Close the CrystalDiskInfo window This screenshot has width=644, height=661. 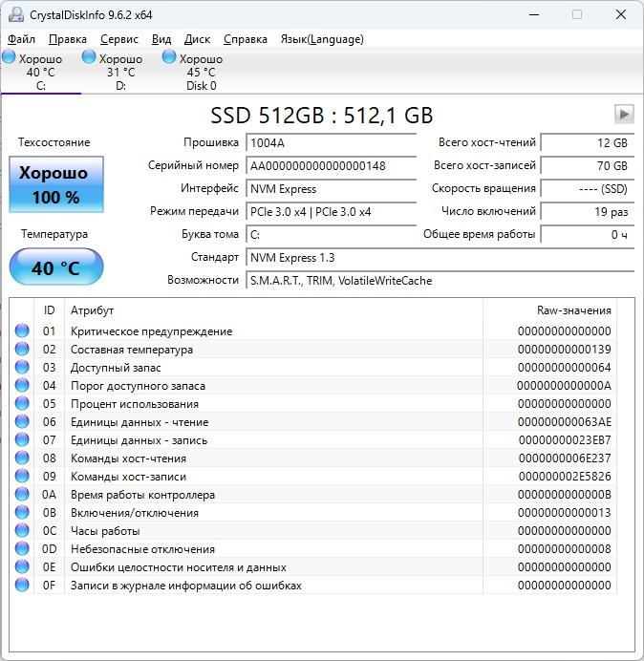point(621,14)
